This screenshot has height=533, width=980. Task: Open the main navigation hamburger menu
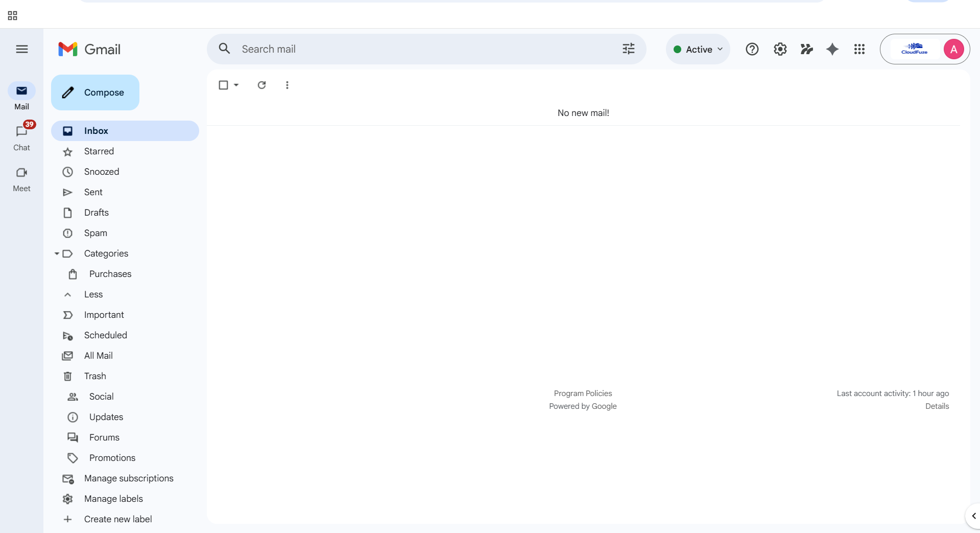[x=21, y=49]
